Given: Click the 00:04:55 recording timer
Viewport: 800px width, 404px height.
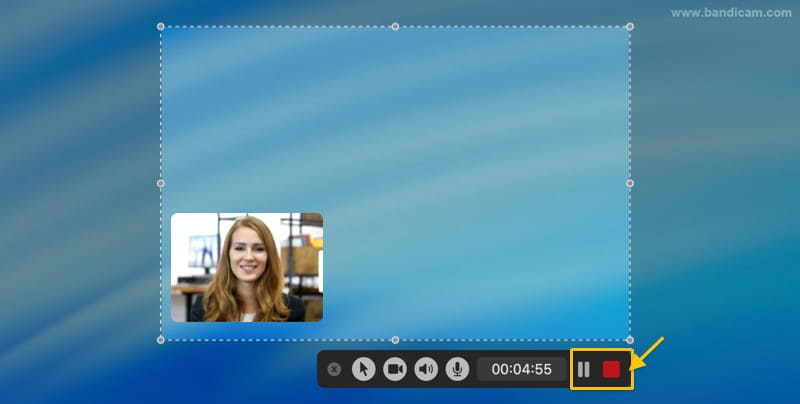Looking at the screenshot, I should 522,369.
